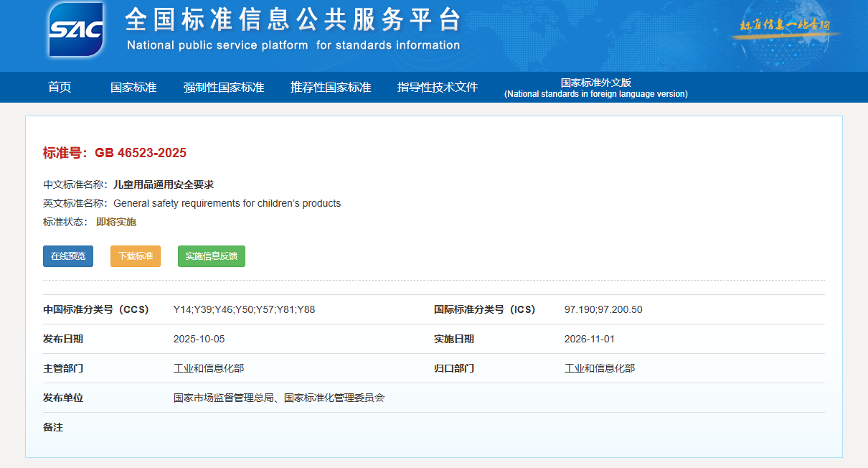Open the 首页 nav item

(x=60, y=87)
